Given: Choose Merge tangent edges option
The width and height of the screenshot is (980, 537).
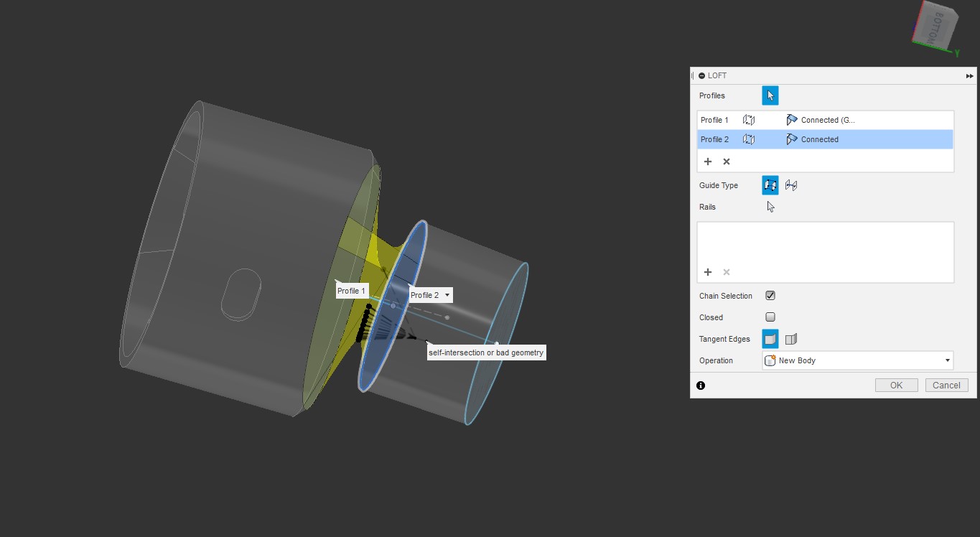Looking at the screenshot, I should point(770,339).
